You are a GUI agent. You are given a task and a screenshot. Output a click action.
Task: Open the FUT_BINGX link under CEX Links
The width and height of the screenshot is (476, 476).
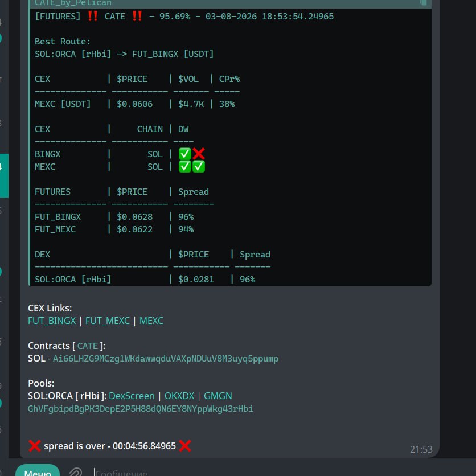pos(52,321)
